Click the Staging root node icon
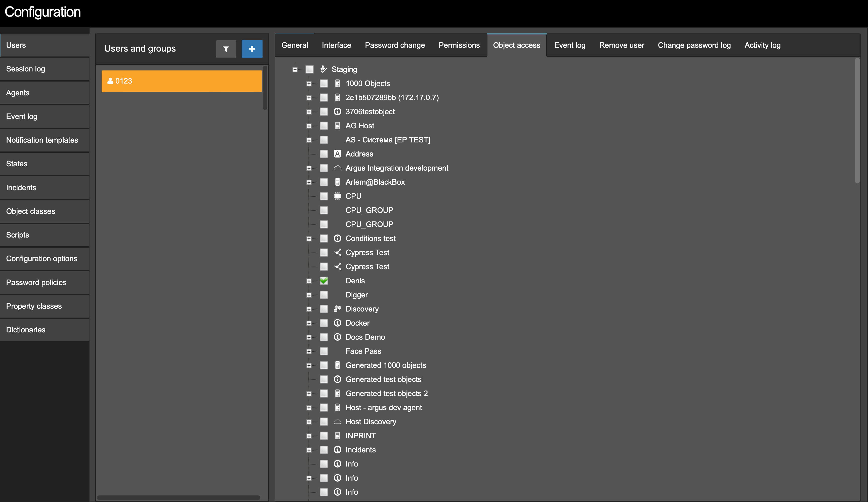Image resolution: width=868 pixels, height=502 pixels. click(x=323, y=69)
